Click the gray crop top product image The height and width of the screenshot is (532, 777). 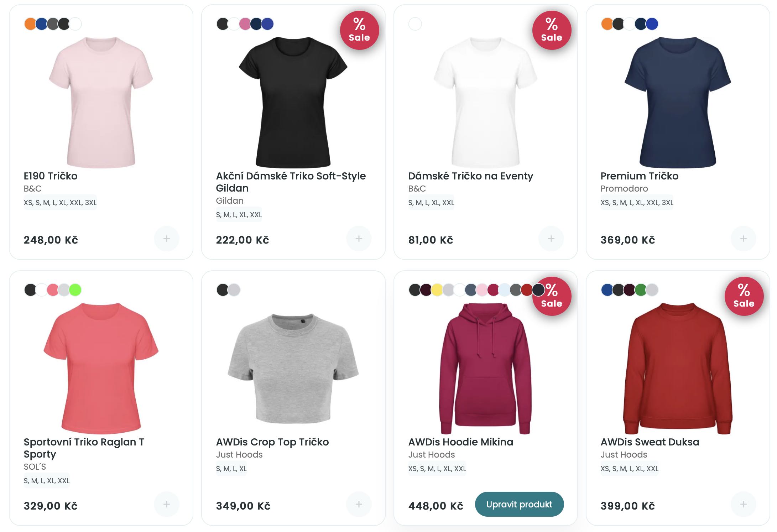(x=293, y=369)
